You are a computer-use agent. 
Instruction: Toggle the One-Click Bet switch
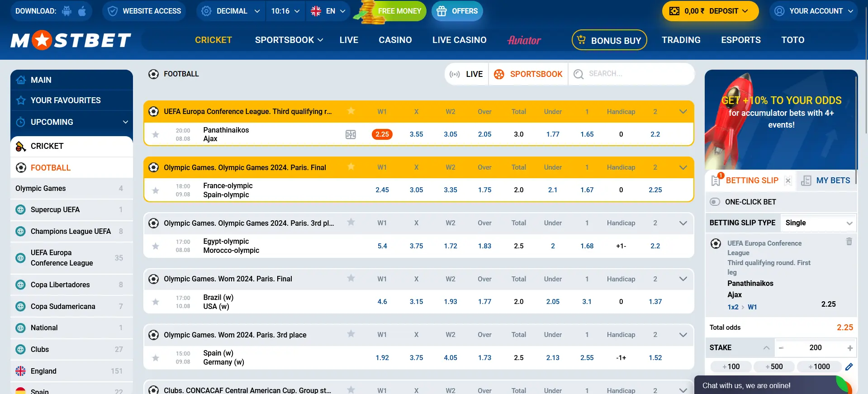point(715,202)
